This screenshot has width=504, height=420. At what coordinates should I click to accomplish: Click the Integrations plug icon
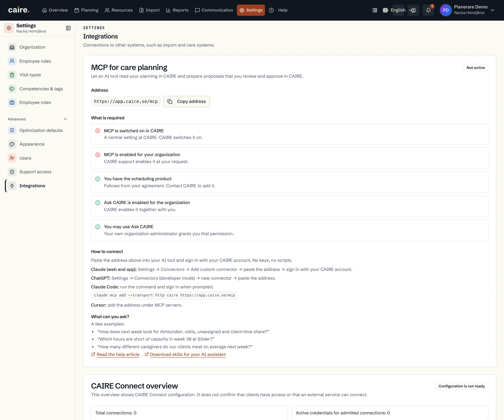(12, 186)
